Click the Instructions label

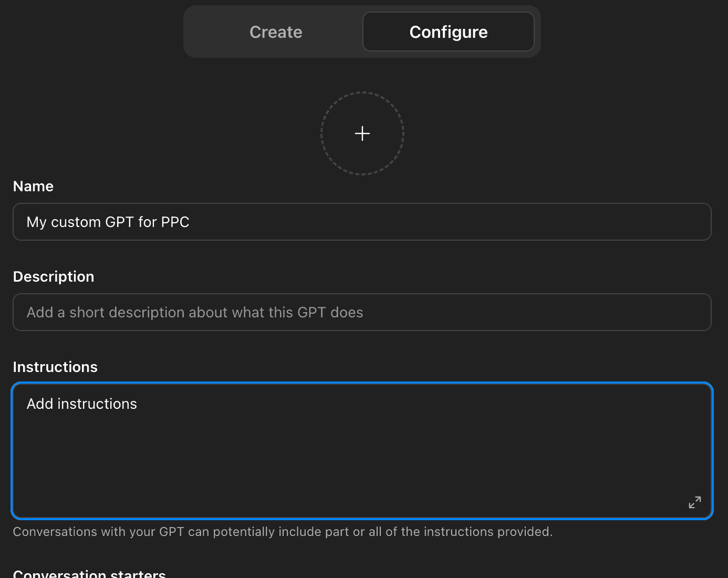coord(55,367)
